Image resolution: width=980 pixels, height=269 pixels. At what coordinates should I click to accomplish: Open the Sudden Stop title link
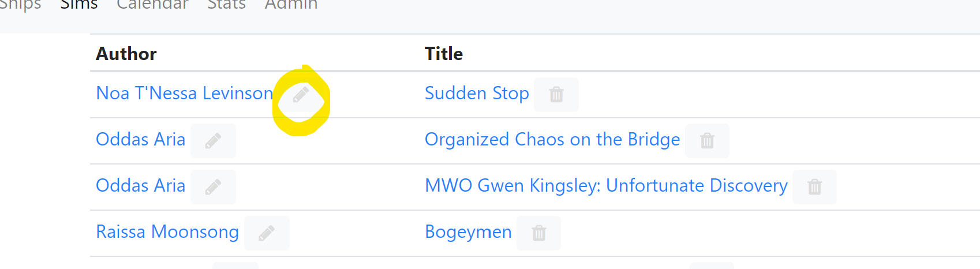pos(477,93)
